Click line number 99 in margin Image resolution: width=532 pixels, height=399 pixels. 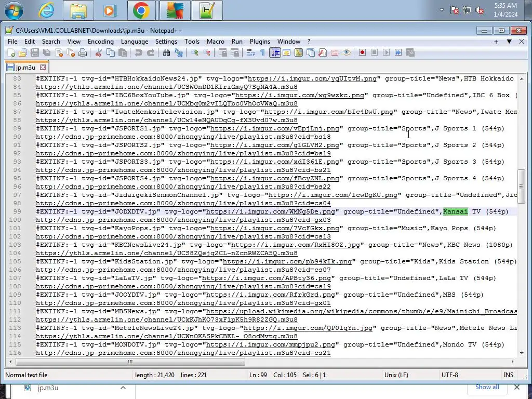(17, 212)
